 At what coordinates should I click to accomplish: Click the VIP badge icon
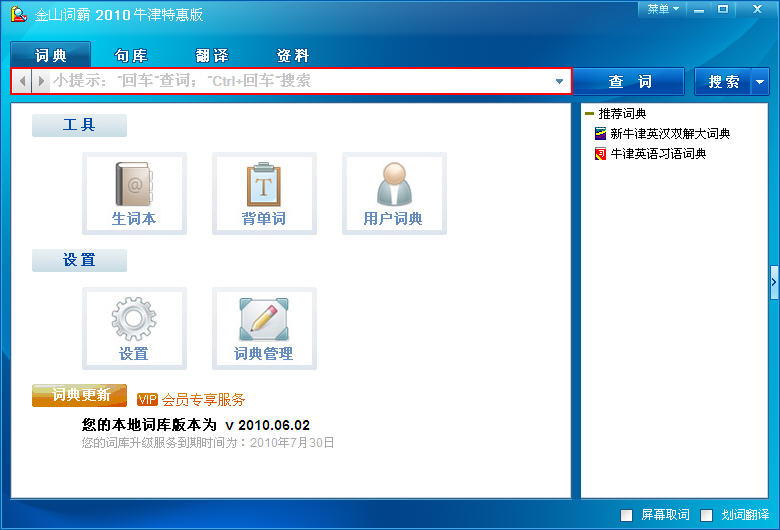tap(147, 399)
